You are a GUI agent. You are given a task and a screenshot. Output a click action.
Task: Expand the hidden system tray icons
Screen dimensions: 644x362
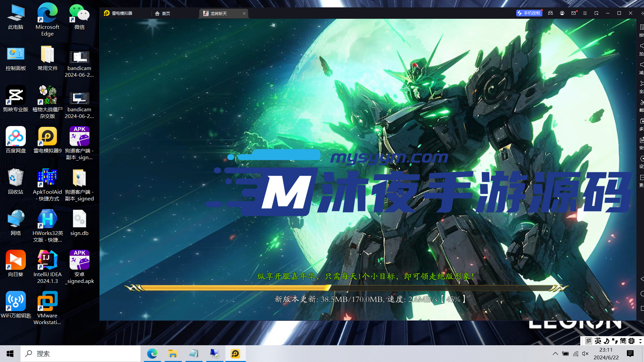coord(555,354)
